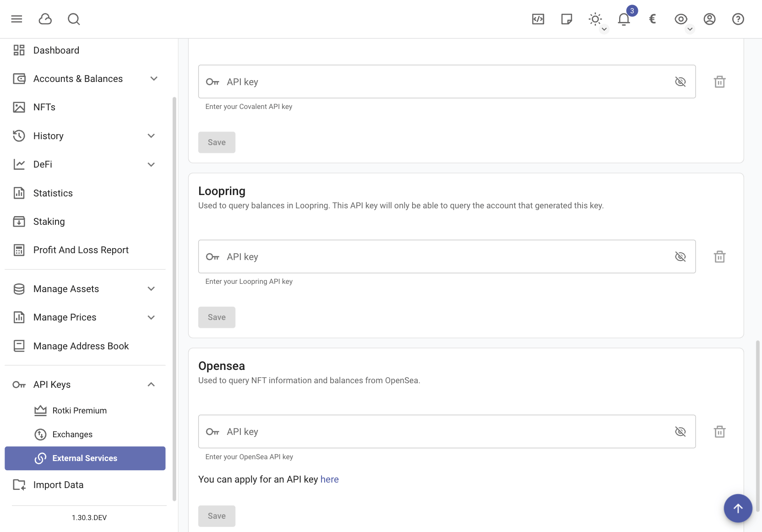Select External Services in sidebar
The image size is (762, 532).
(85, 458)
